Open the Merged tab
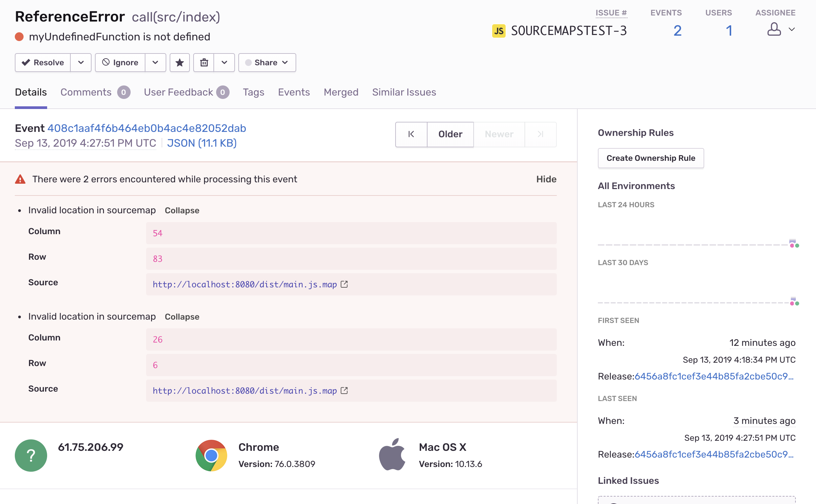This screenshot has height=504, width=816. (341, 92)
